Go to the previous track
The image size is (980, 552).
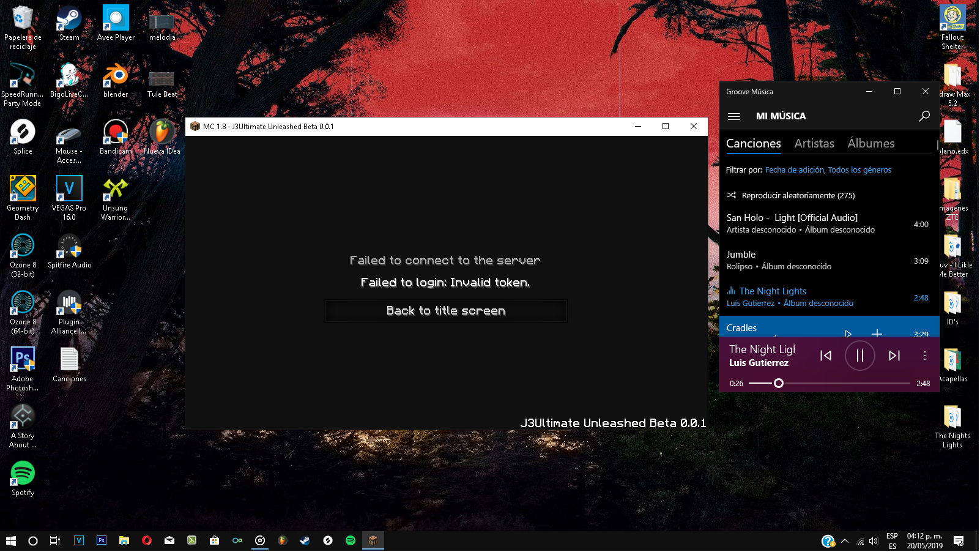(x=825, y=356)
